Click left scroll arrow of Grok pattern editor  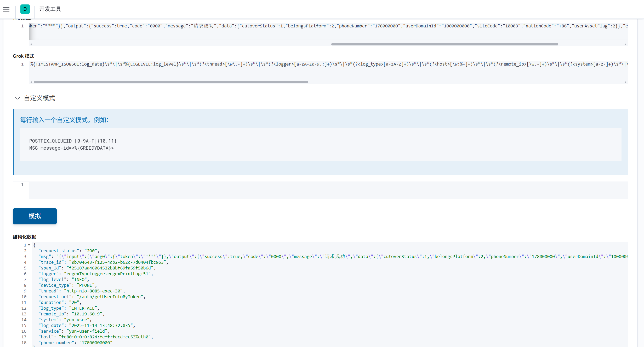click(31, 82)
